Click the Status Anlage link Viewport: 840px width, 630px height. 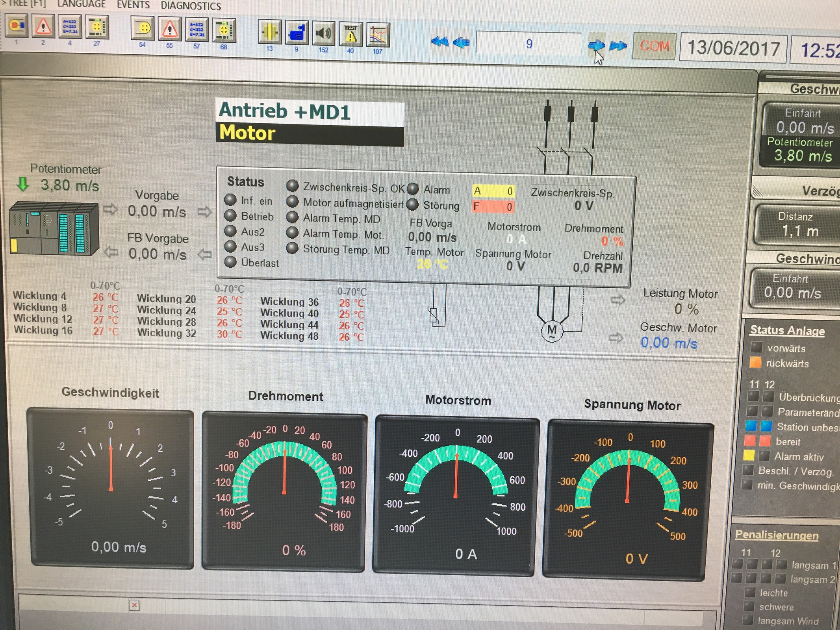[x=787, y=330]
